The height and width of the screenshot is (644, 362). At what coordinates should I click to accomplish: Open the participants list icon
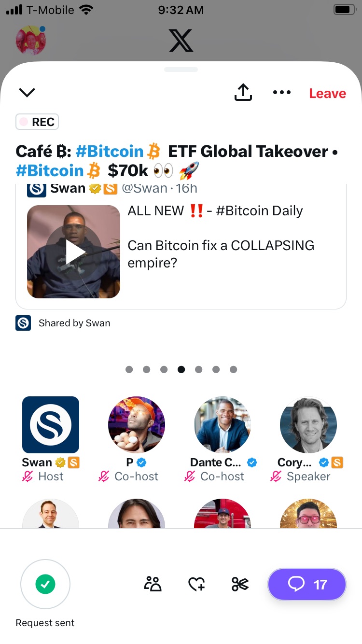153,585
